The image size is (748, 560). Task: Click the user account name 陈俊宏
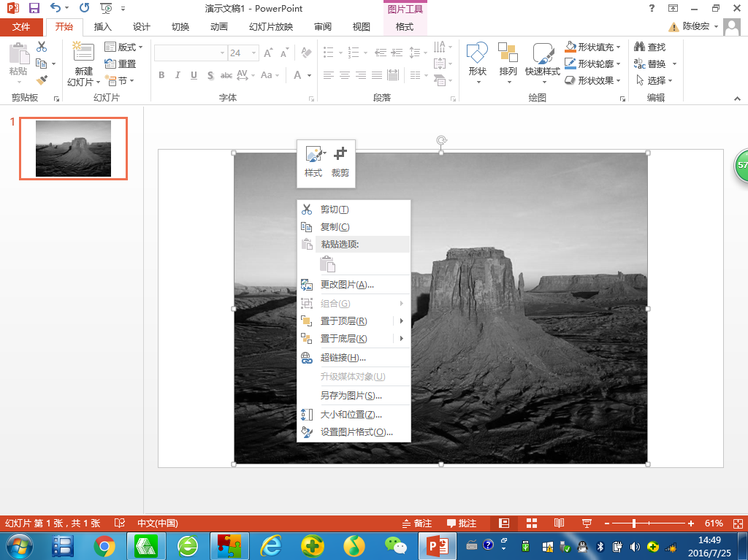coord(696,26)
